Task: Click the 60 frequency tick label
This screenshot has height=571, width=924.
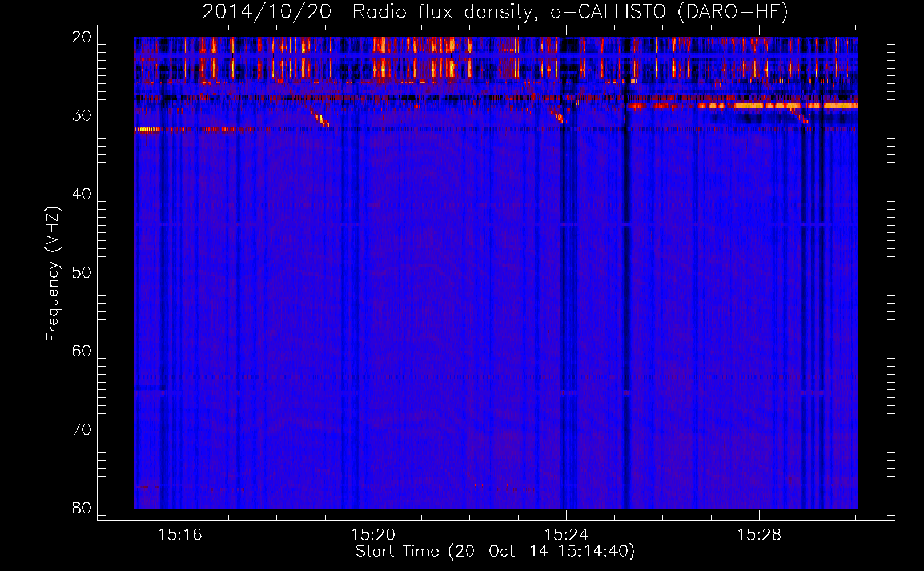Action: pos(82,351)
